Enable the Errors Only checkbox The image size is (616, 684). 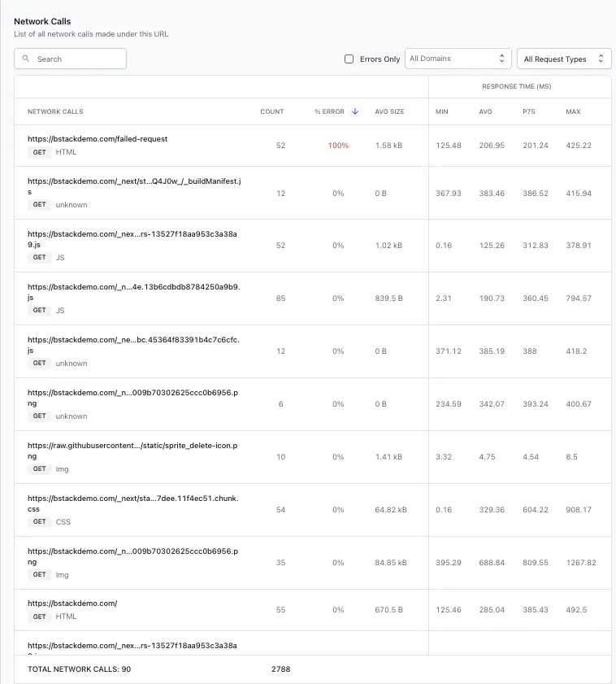click(349, 59)
